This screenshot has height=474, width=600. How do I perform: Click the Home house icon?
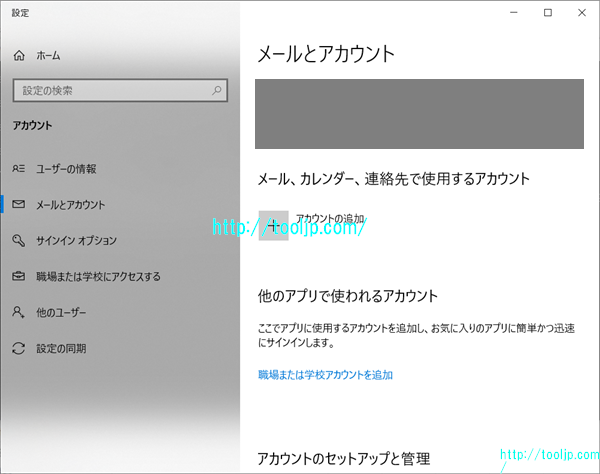tap(19, 55)
